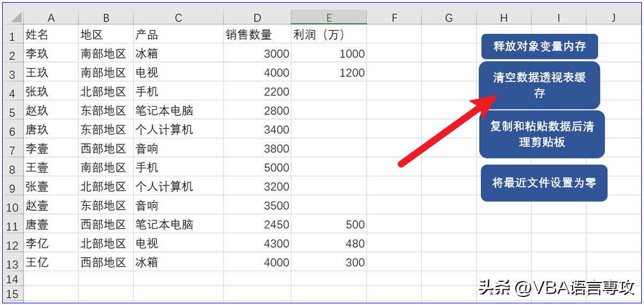
Task: Select 西部地区 cell in 李壹 row
Action: coord(106,148)
